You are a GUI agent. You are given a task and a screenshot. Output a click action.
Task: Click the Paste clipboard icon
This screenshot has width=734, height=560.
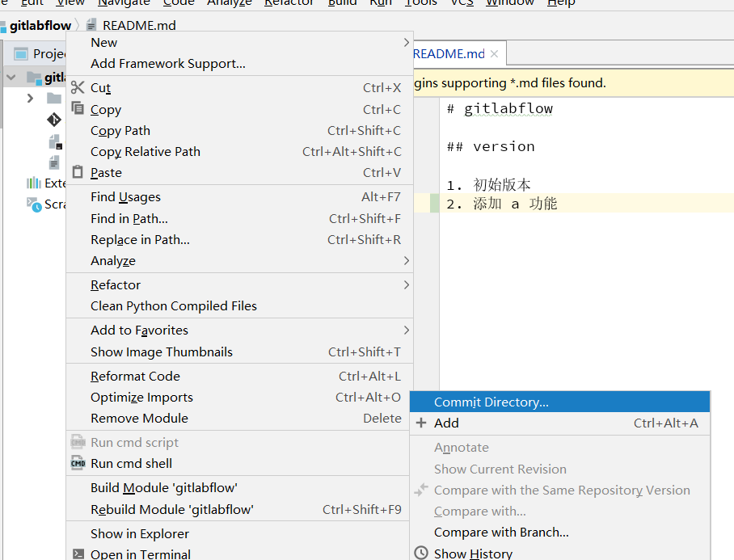pyautogui.click(x=78, y=172)
